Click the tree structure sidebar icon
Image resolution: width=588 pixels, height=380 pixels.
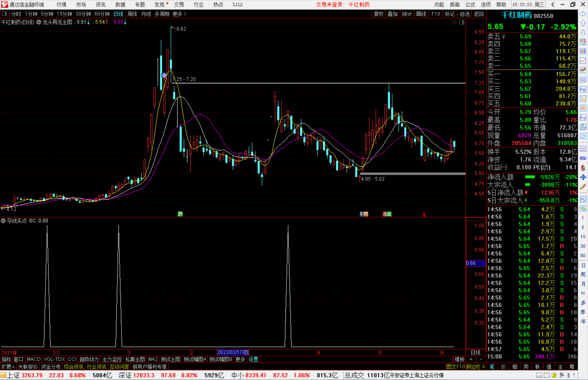[583, 99]
